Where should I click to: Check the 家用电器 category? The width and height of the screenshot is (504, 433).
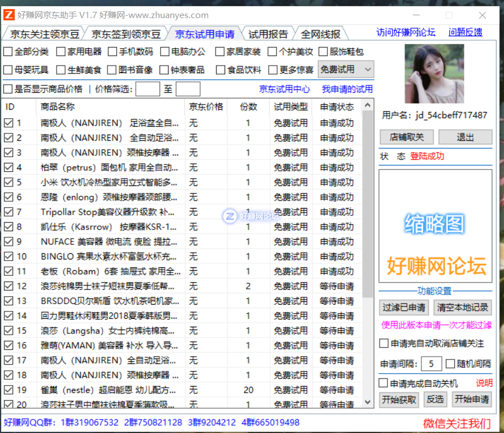(x=61, y=51)
